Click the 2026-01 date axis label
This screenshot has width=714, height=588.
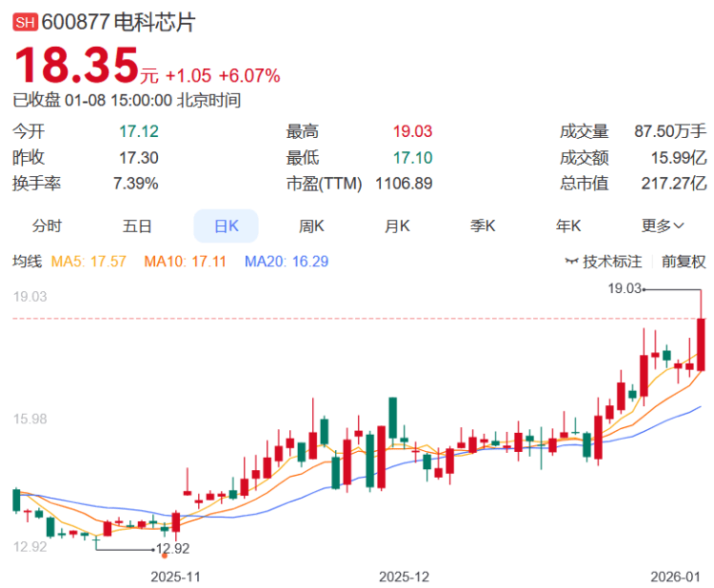point(675,577)
